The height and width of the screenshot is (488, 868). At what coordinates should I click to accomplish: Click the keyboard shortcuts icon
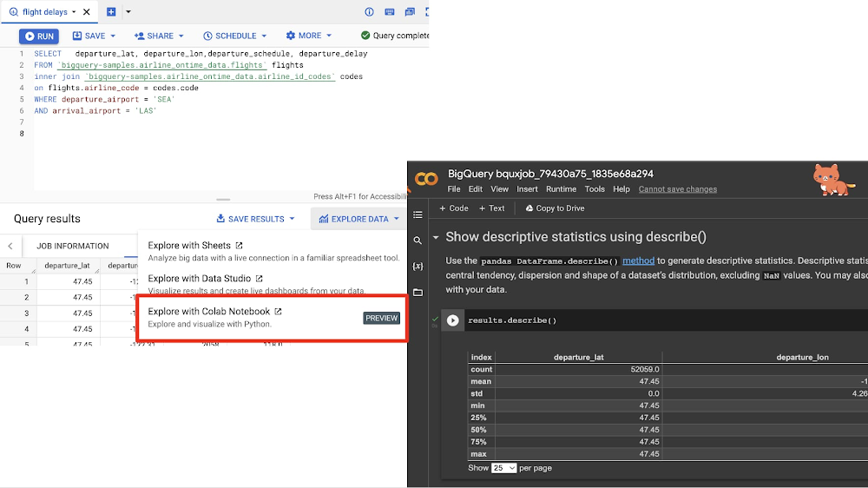(390, 11)
